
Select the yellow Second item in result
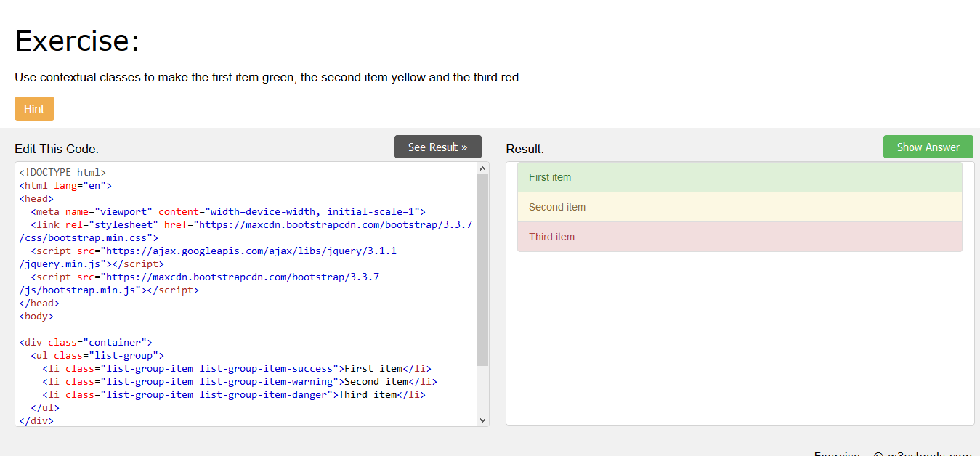(740, 207)
